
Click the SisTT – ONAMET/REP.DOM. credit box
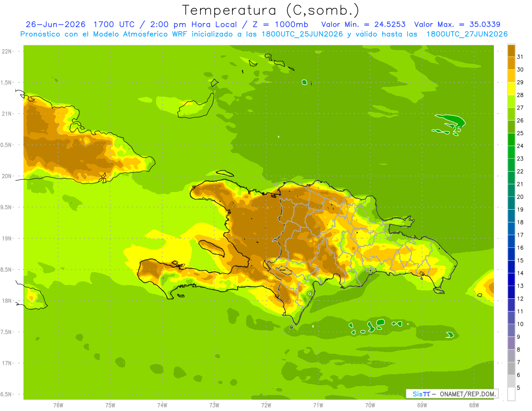click(452, 394)
